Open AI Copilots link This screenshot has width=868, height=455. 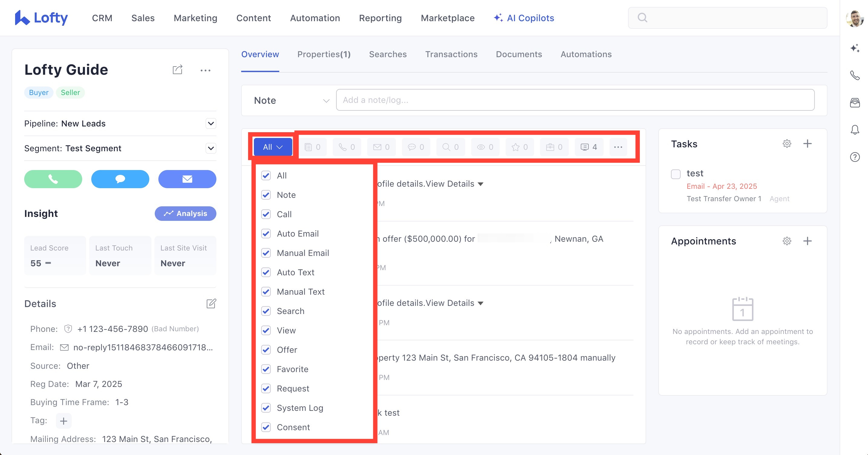point(524,18)
